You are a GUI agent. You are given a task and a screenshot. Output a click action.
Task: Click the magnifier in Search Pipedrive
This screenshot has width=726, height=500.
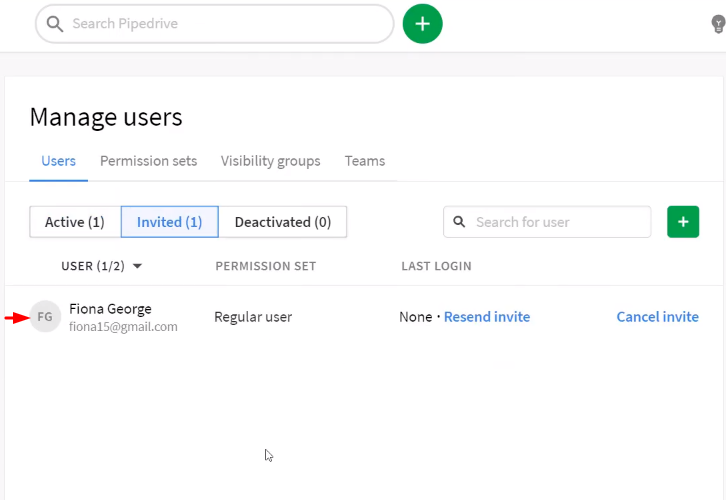pos(55,24)
